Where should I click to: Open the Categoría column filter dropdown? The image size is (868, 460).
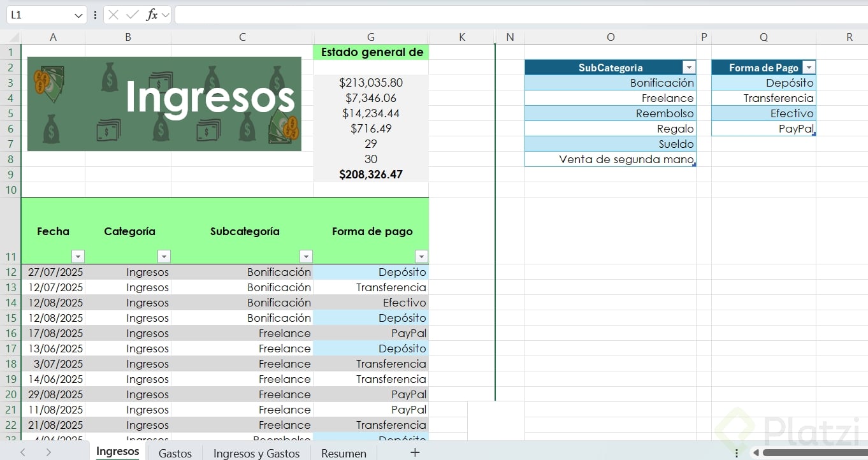point(164,256)
